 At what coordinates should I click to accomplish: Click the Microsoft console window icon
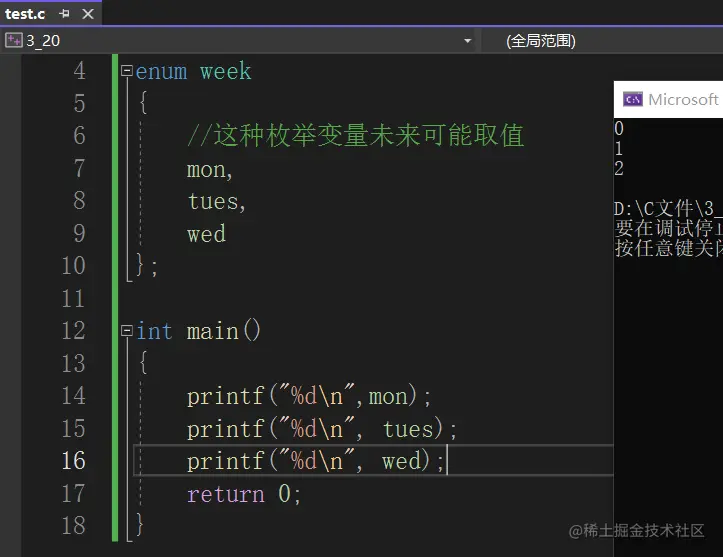[632, 99]
